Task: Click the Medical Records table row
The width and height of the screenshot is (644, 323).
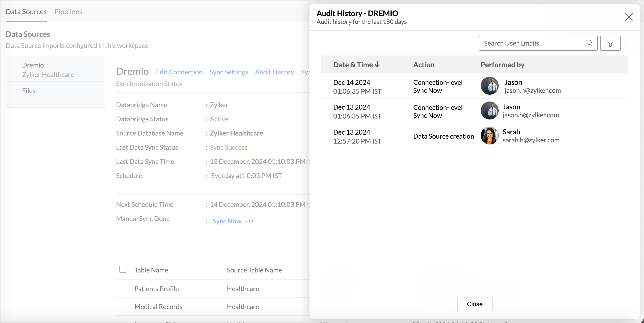Action: [x=158, y=307]
